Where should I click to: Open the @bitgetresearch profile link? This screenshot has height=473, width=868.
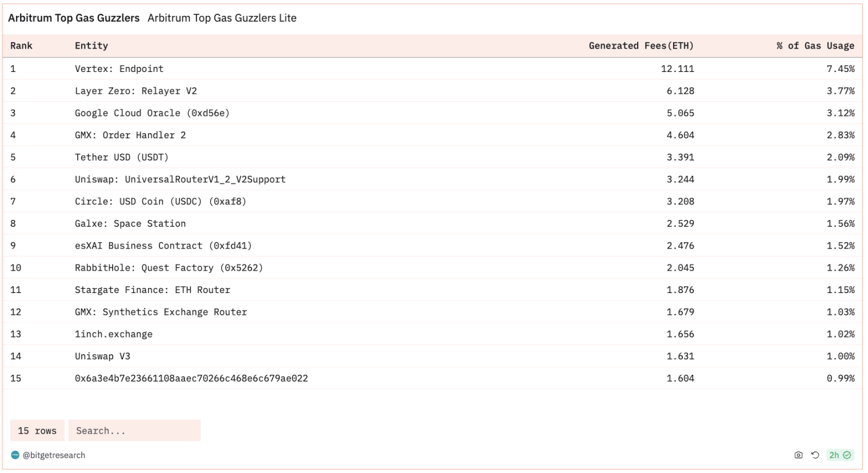[x=54, y=455]
